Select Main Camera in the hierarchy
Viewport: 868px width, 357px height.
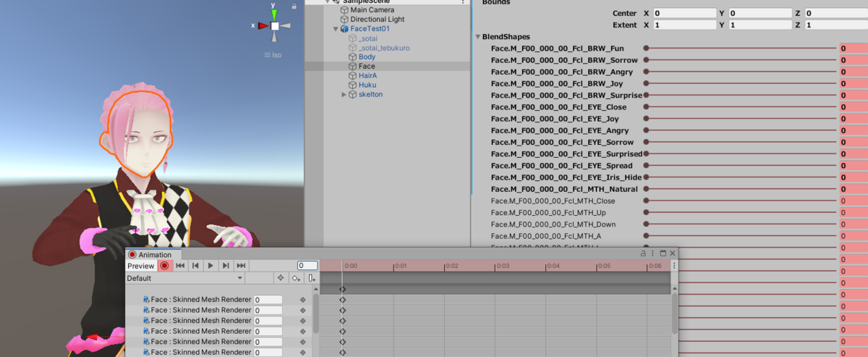click(x=373, y=10)
